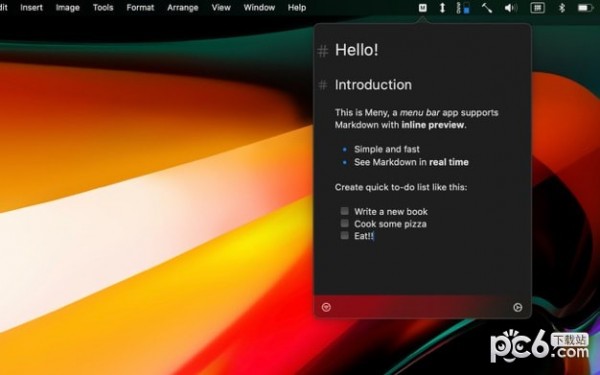
Task: Click the hash mark beside 'Introduction'
Action: [323, 85]
